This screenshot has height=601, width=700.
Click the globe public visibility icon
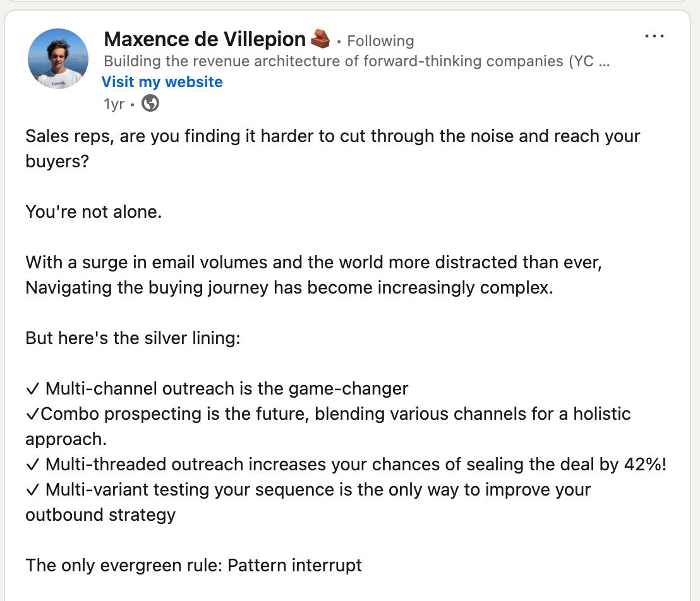click(150, 104)
